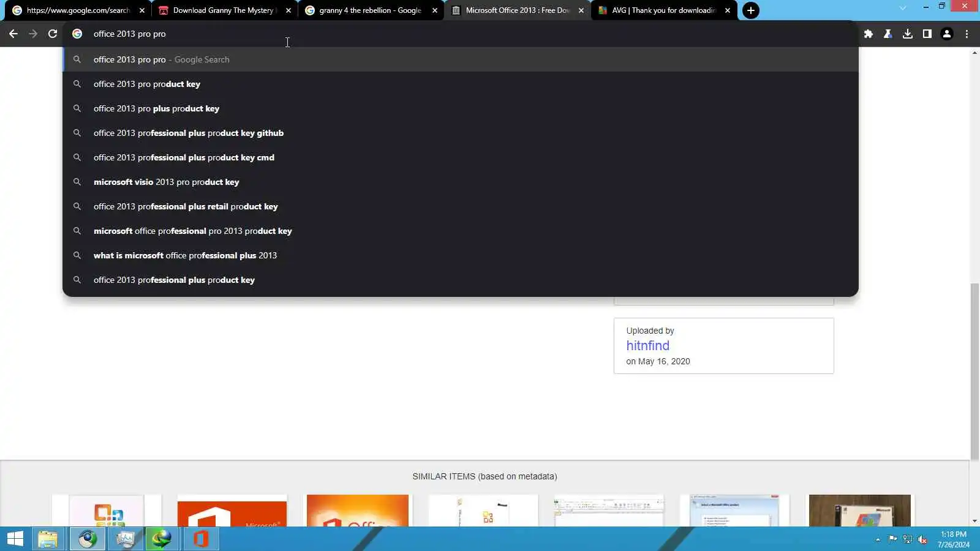Toggle the browser side panel
This screenshot has height=551, width=980.
927,34
